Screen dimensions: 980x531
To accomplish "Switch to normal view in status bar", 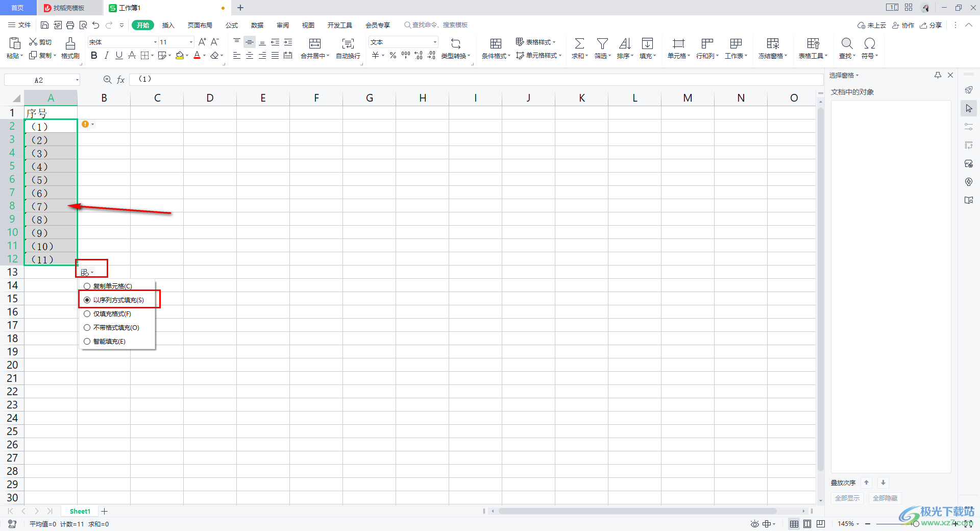I will [x=794, y=524].
